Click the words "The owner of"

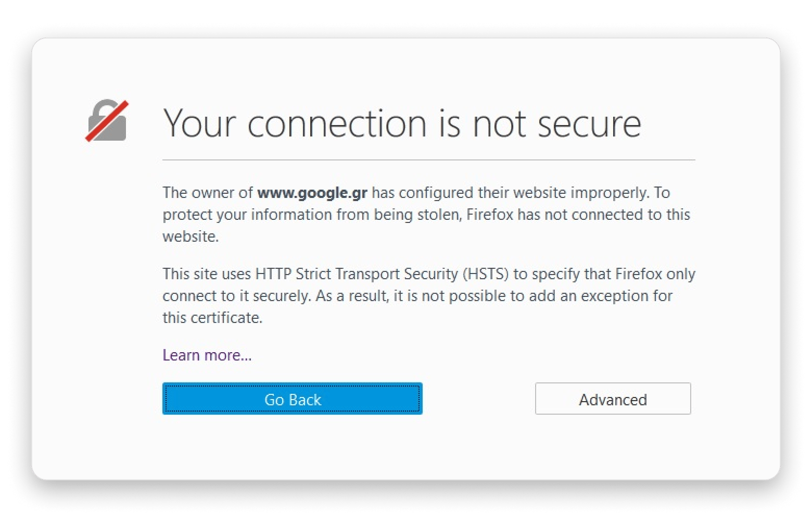(x=208, y=193)
